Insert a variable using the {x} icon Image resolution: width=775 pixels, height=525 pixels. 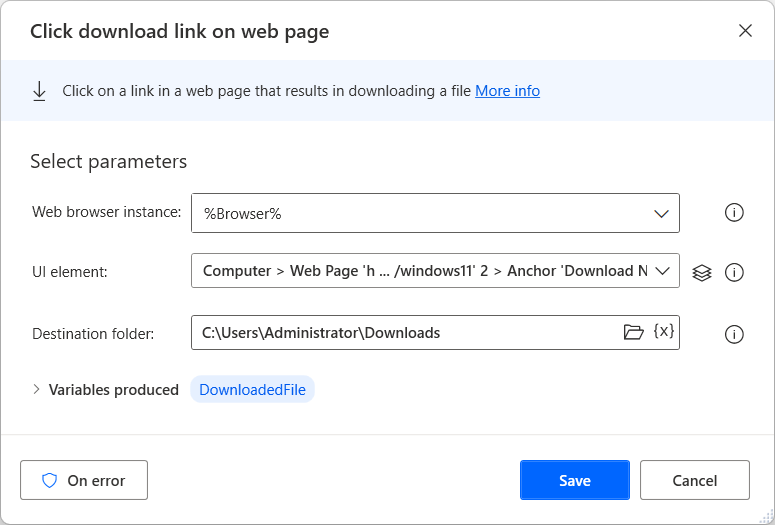664,331
